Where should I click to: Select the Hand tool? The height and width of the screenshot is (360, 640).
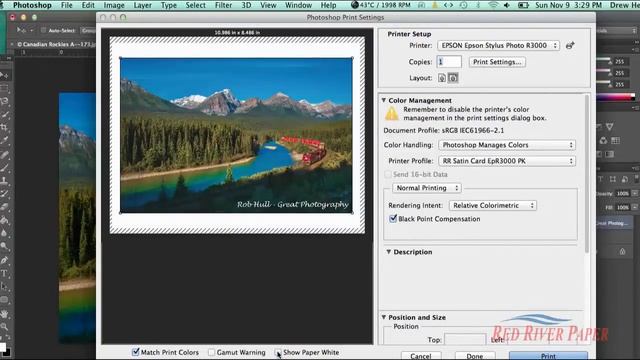(4, 313)
